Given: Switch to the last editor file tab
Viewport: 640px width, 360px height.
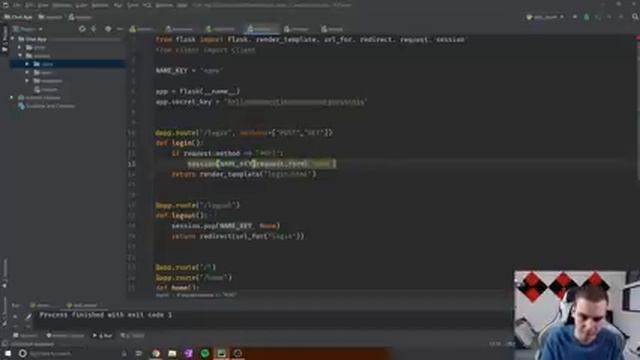Looking at the screenshot, I should 332,29.
